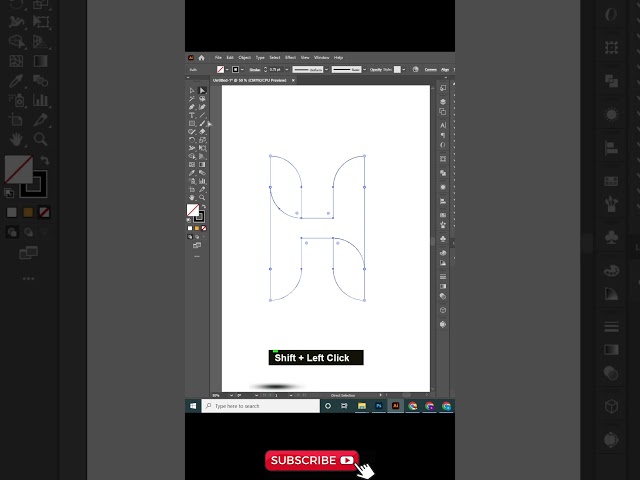Select the Eyedropper tool
Screen dimensions: 640x480
[x=192, y=173]
